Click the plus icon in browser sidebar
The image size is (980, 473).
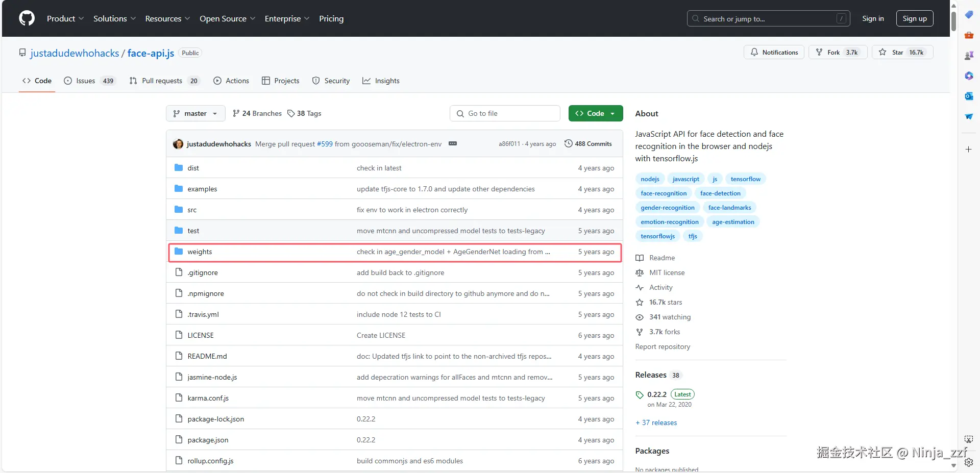click(x=969, y=150)
